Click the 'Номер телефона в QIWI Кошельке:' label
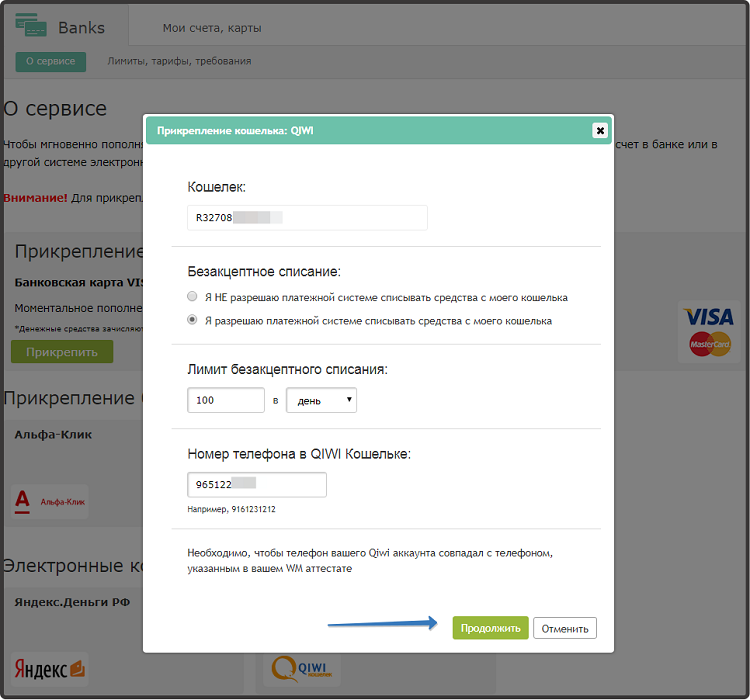 pyautogui.click(x=299, y=454)
